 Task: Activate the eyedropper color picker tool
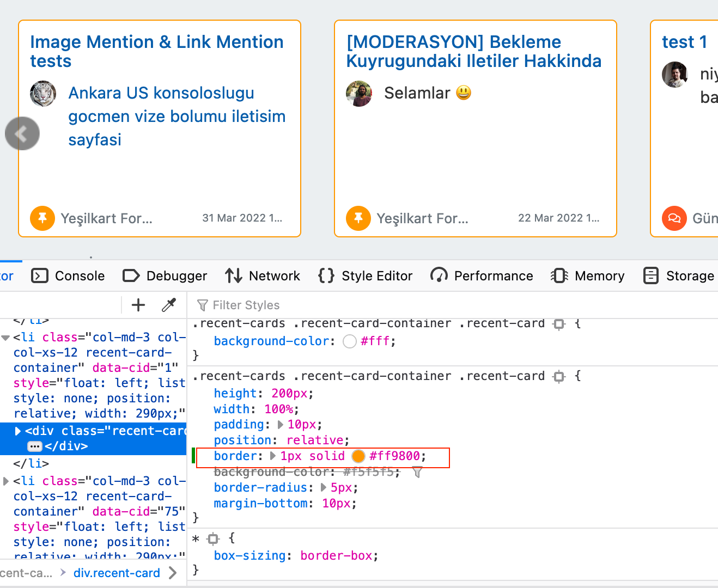[169, 305]
